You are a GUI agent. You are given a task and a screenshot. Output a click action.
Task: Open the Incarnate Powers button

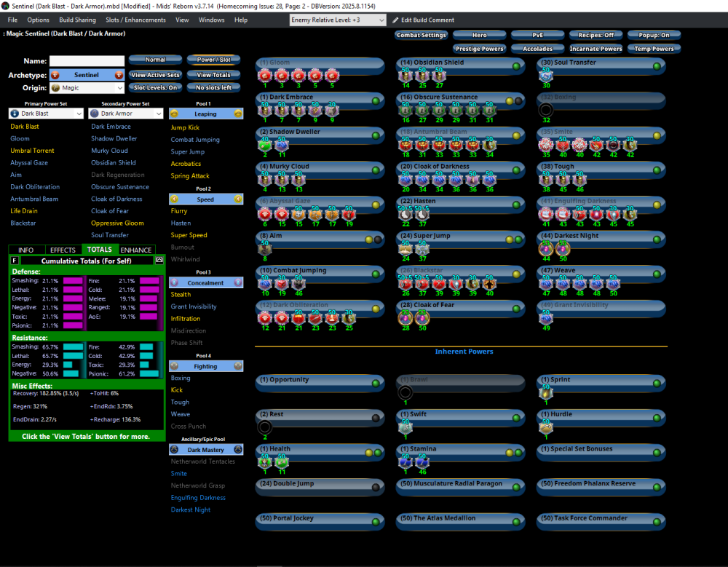tap(596, 49)
